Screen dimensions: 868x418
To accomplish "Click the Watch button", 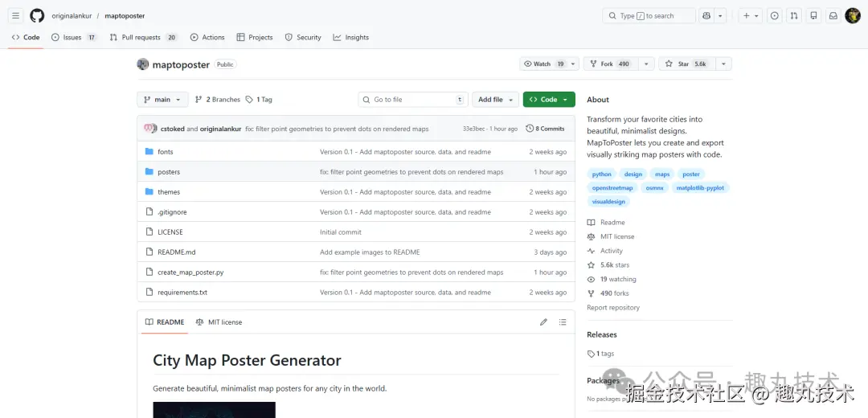I will pyautogui.click(x=544, y=64).
